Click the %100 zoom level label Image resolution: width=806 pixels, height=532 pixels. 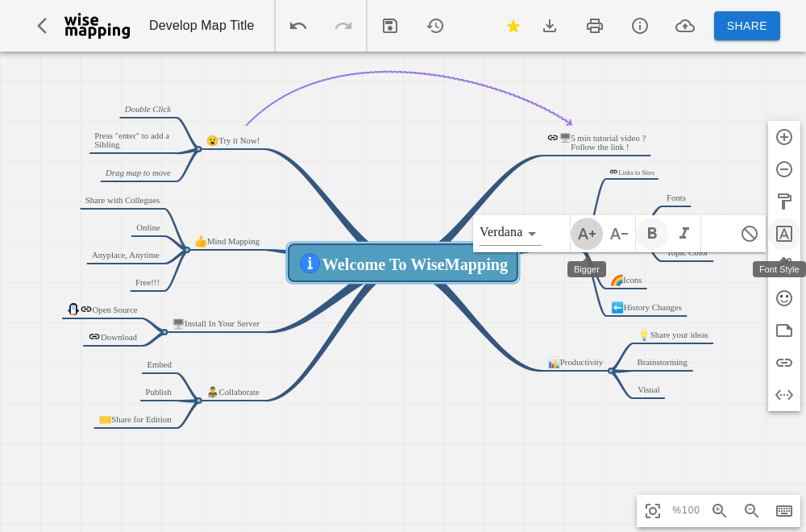tap(686, 510)
